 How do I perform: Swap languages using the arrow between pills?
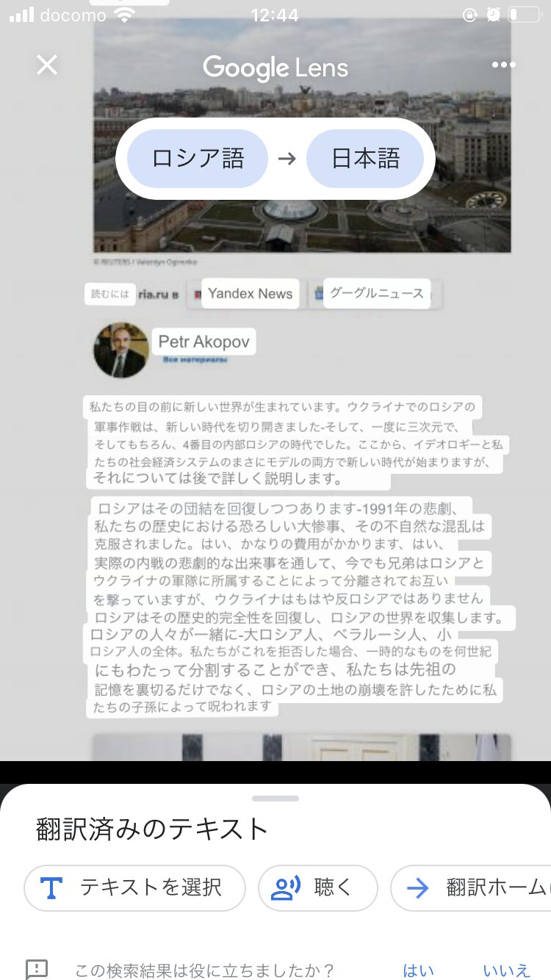[287, 159]
